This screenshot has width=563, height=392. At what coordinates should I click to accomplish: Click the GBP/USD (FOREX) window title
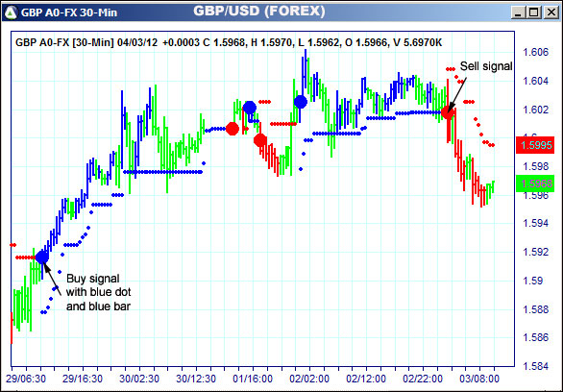pyautogui.click(x=259, y=12)
